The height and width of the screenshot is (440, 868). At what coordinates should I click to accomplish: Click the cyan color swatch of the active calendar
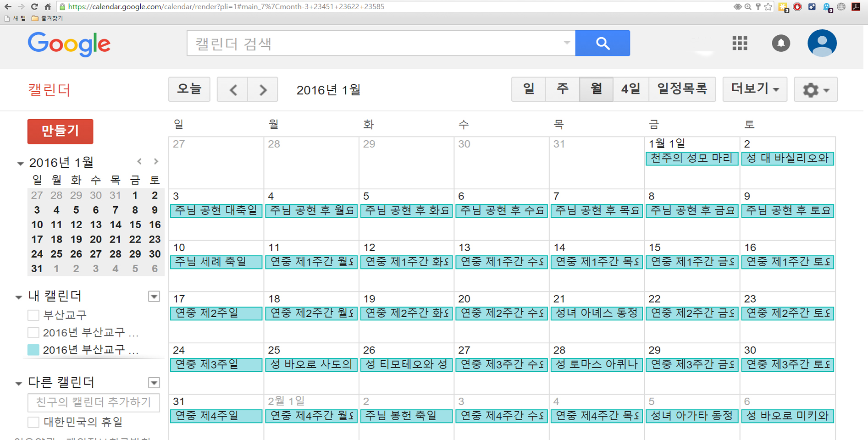click(x=33, y=350)
